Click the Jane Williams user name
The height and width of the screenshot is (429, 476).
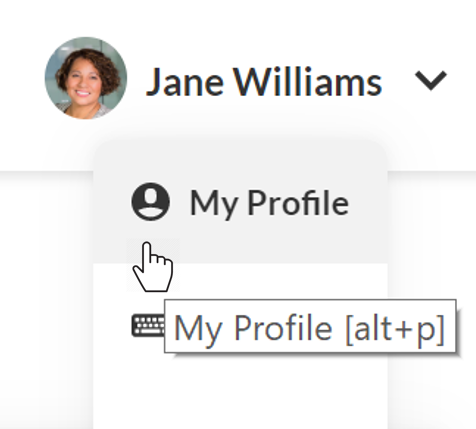(264, 82)
